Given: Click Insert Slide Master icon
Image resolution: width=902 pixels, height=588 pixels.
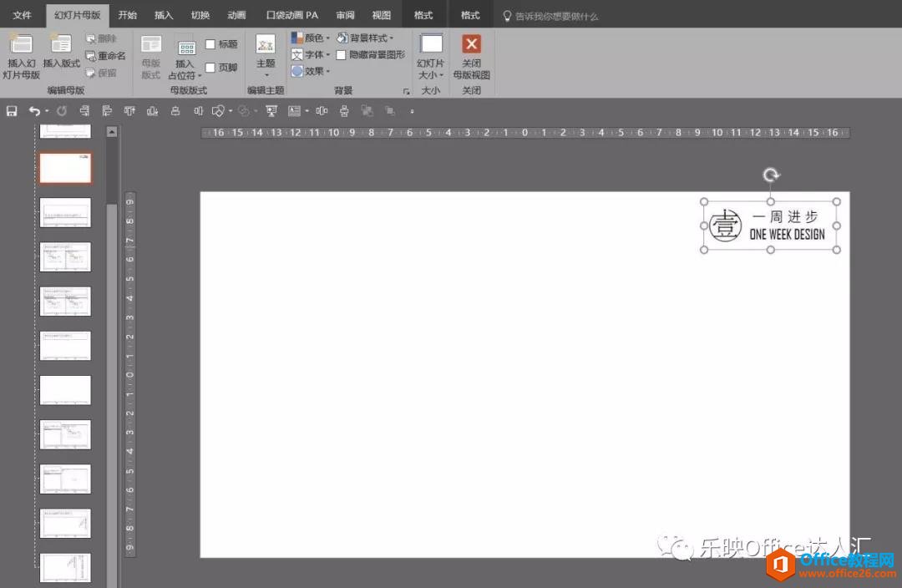Looking at the screenshot, I should [x=21, y=54].
